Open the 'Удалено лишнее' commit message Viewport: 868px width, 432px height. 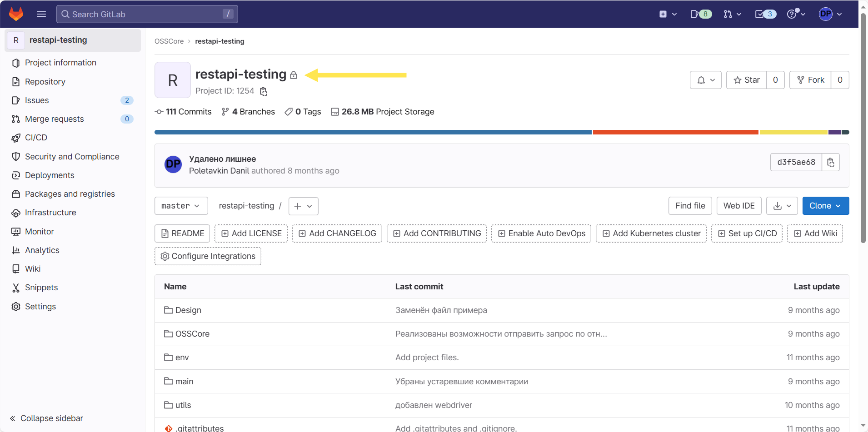(222, 159)
